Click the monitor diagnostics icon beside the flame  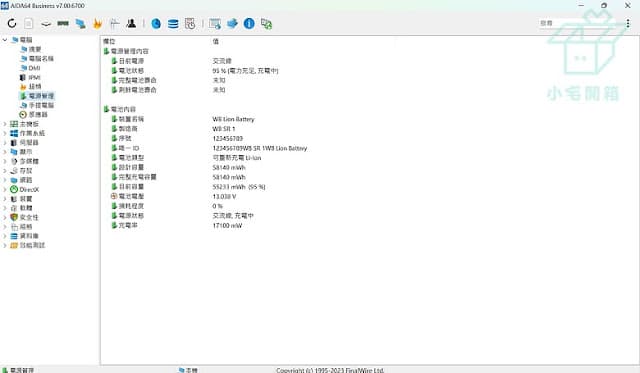[x=114, y=24]
